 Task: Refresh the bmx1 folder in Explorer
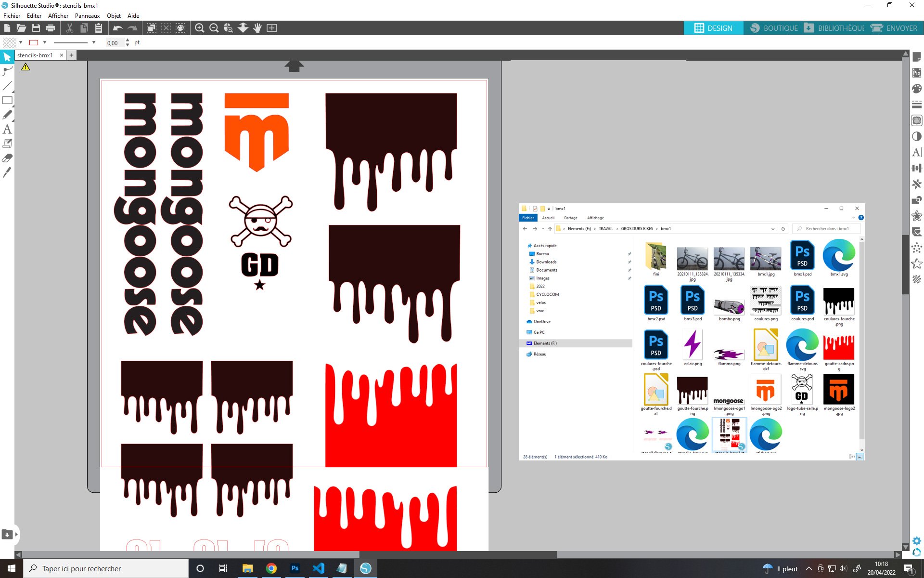(783, 229)
